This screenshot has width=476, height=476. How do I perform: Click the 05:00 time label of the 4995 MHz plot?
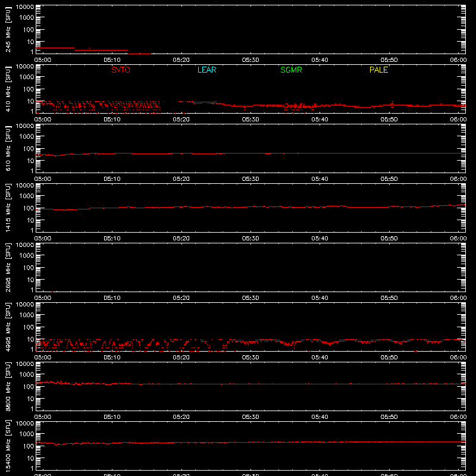point(43,358)
